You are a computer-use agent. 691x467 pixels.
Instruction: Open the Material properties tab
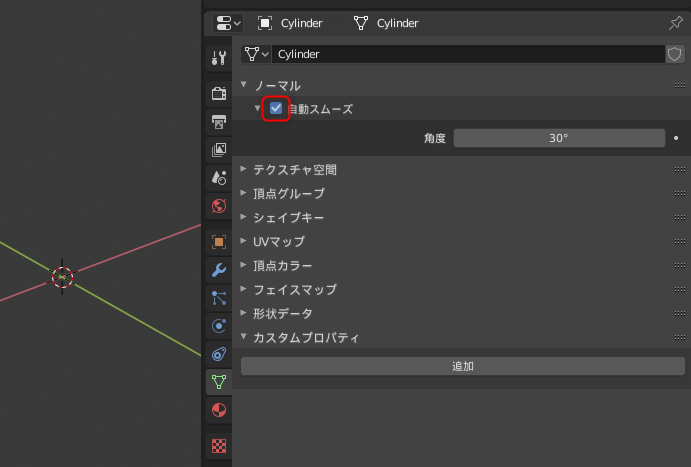[219, 410]
